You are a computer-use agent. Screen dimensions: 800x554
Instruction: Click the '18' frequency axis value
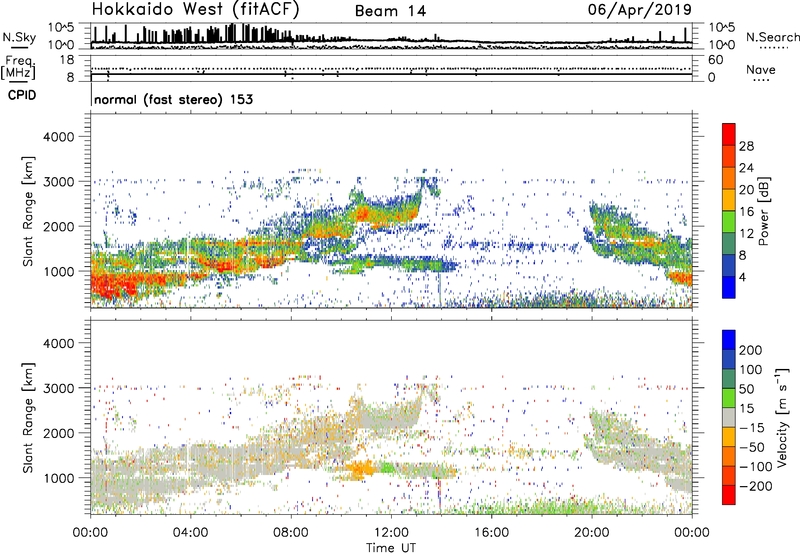point(67,60)
